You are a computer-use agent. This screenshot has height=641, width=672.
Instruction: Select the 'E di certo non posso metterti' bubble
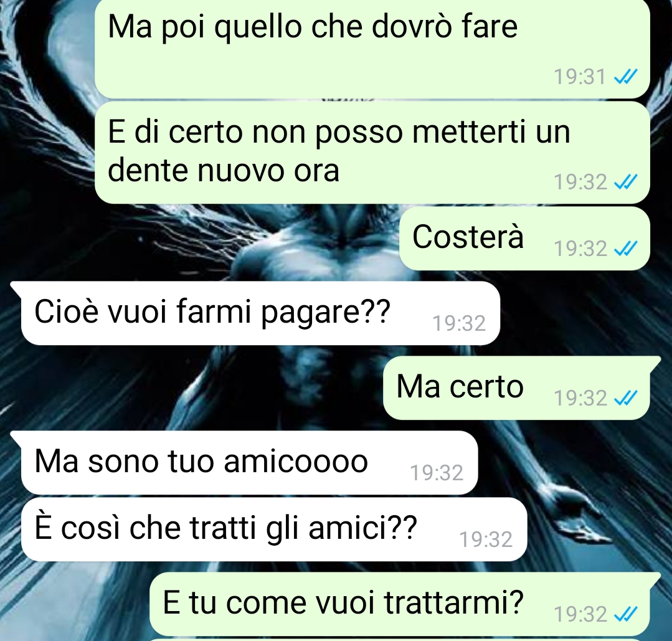pos(372,153)
